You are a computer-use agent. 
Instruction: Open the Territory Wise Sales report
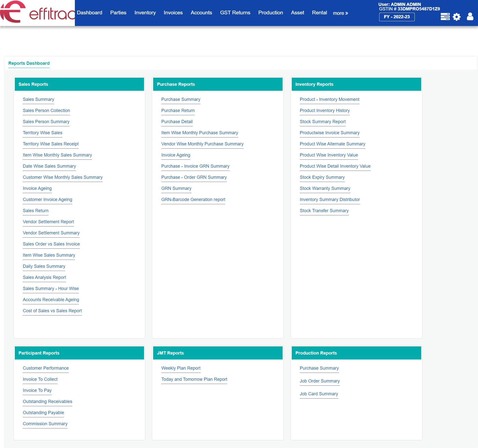pyautogui.click(x=42, y=133)
